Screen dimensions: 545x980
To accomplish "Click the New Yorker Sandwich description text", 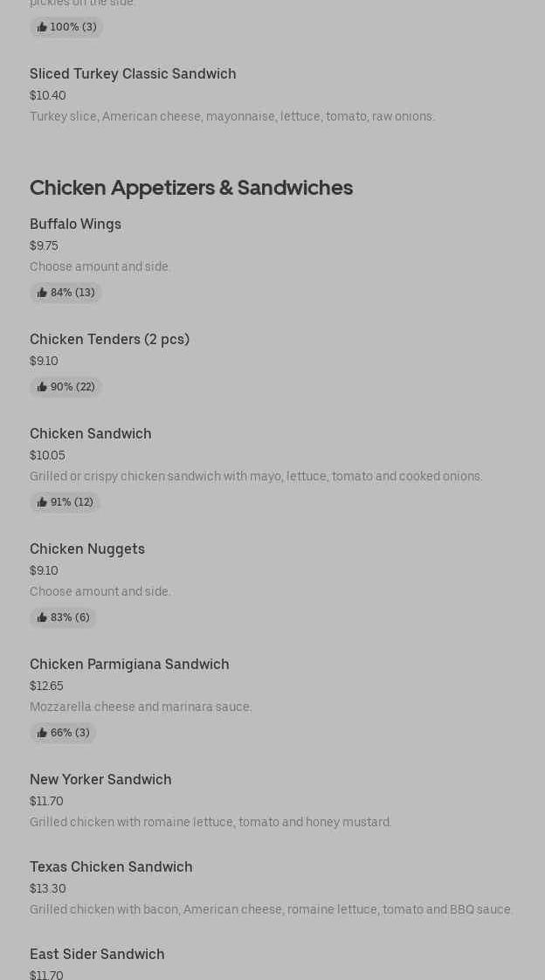I will pyautogui.click(x=210, y=822).
